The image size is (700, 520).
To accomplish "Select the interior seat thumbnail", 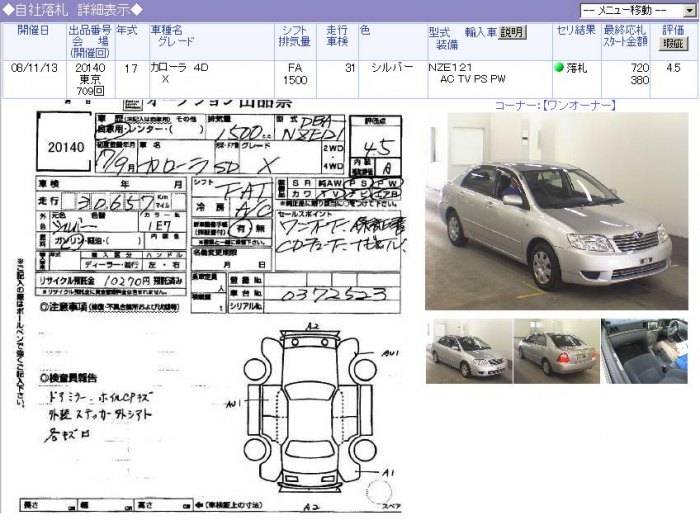I will (x=644, y=351).
